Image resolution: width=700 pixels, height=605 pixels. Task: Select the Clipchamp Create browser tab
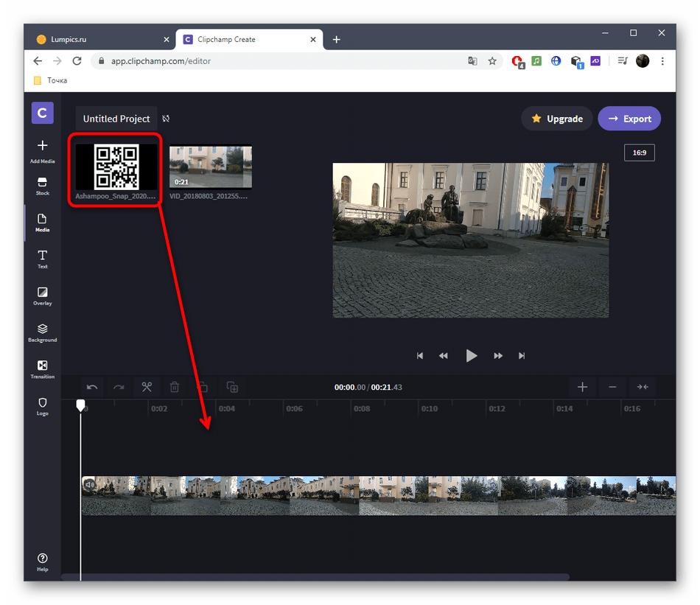[x=248, y=39]
